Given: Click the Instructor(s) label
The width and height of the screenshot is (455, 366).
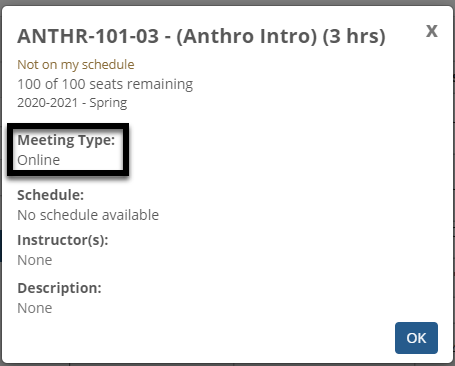Looking at the screenshot, I should tap(63, 240).
